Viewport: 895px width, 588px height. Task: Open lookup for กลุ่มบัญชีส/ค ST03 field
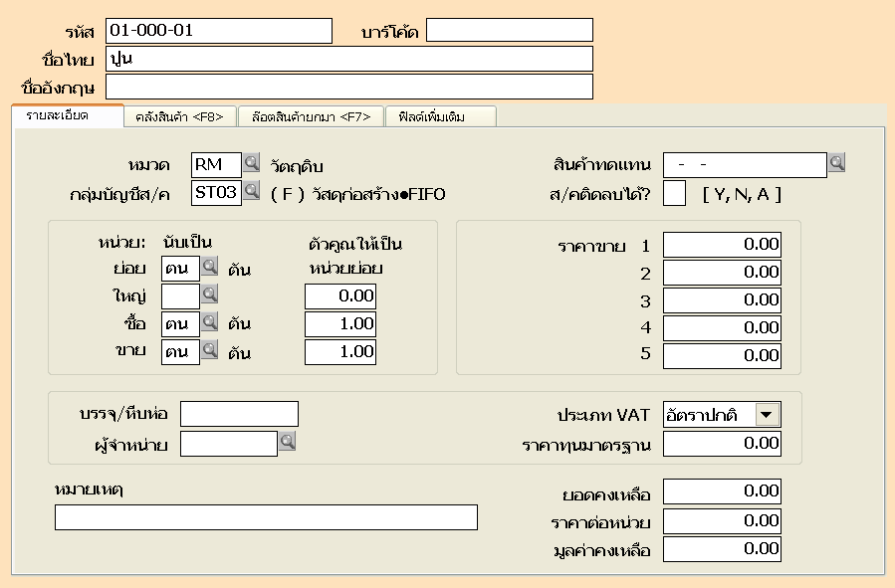[x=252, y=192]
